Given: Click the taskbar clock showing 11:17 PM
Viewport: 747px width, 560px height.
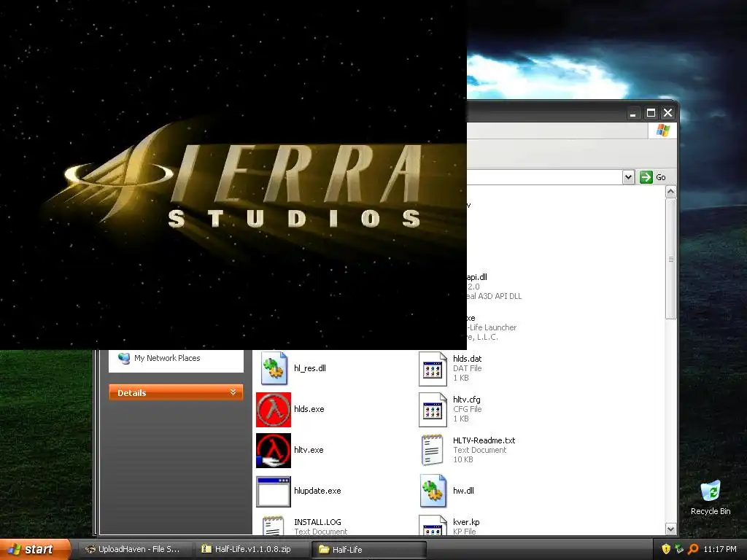Looking at the screenshot, I should click(720, 549).
